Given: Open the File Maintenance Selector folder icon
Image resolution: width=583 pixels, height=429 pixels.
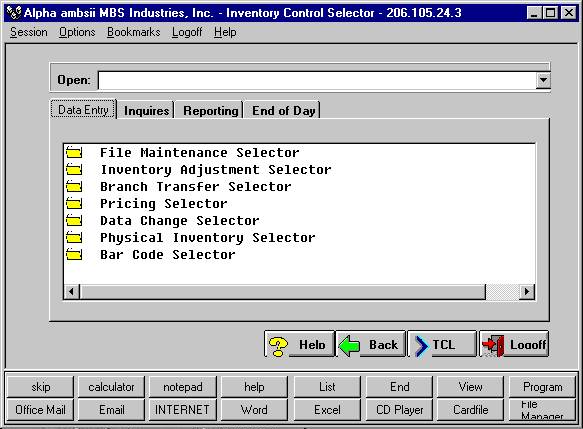Looking at the screenshot, I should point(74,152).
